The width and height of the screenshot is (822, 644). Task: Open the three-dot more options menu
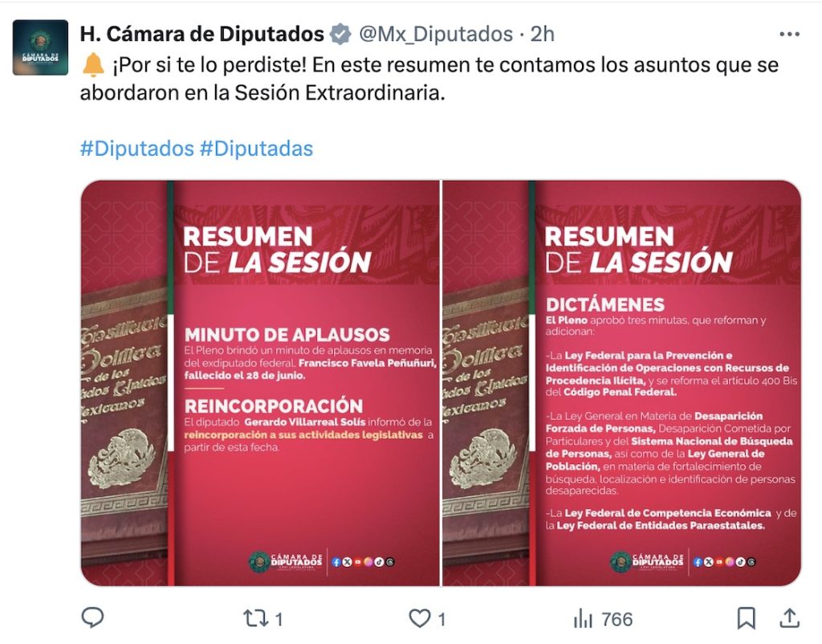click(790, 34)
